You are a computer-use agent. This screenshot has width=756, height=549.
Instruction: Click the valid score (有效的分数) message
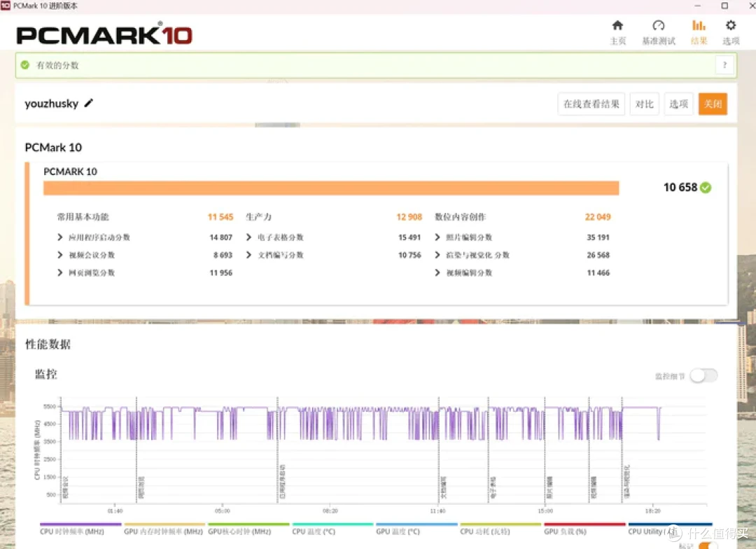coord(57,66)
